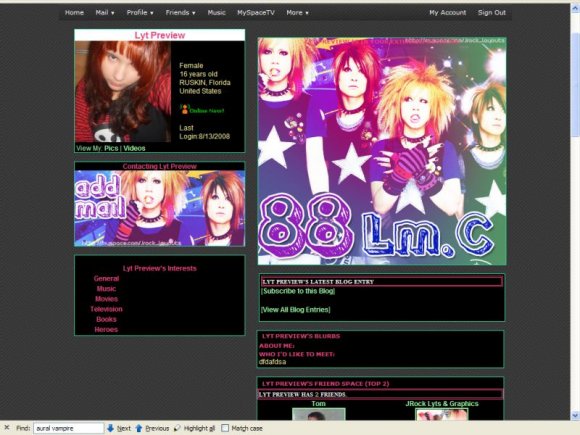Click View All Blog Entries link
Screen dimensions: 580x435
tap(296, 310)
